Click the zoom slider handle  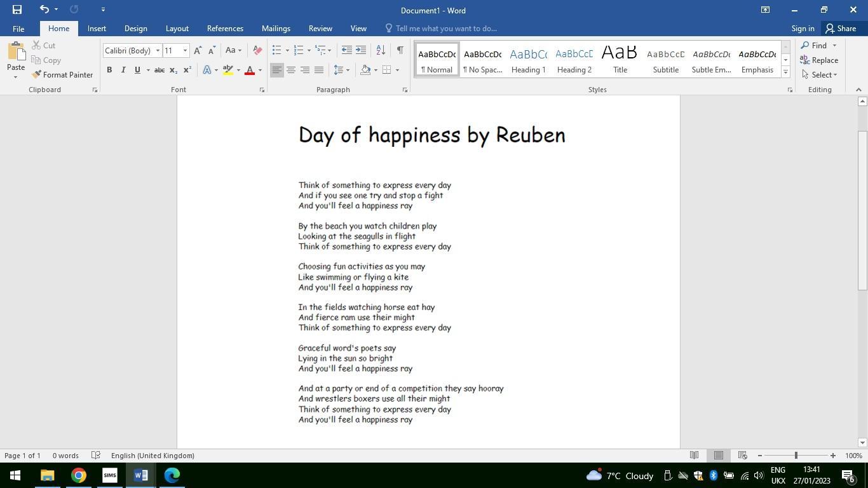click(796, 456)
